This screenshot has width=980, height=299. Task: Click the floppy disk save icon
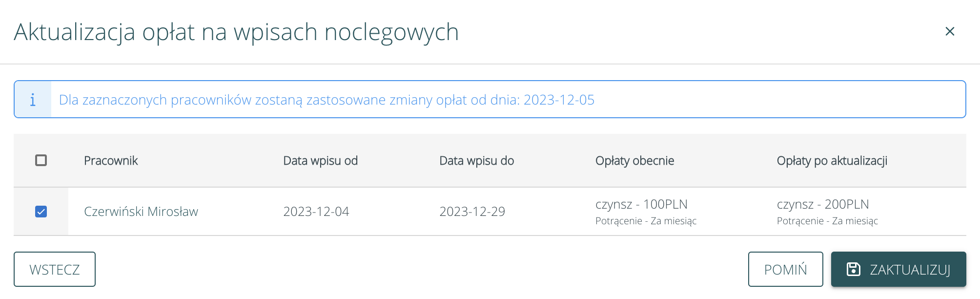(x=853, y=269)
